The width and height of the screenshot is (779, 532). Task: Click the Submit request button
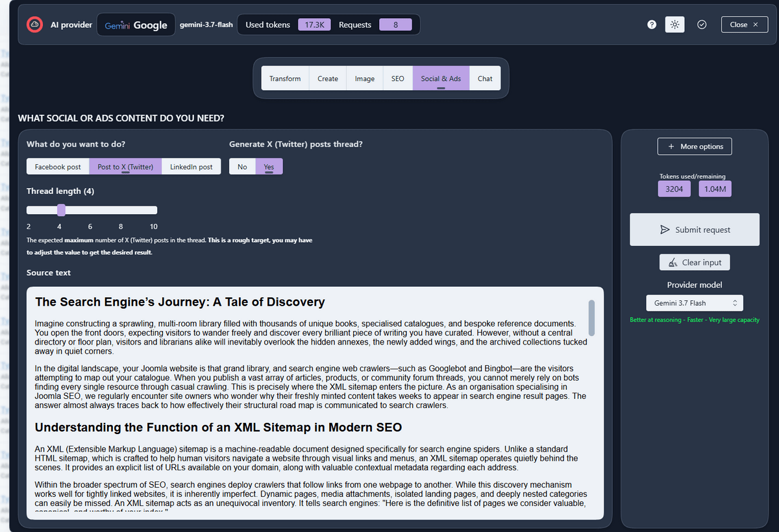695,230
